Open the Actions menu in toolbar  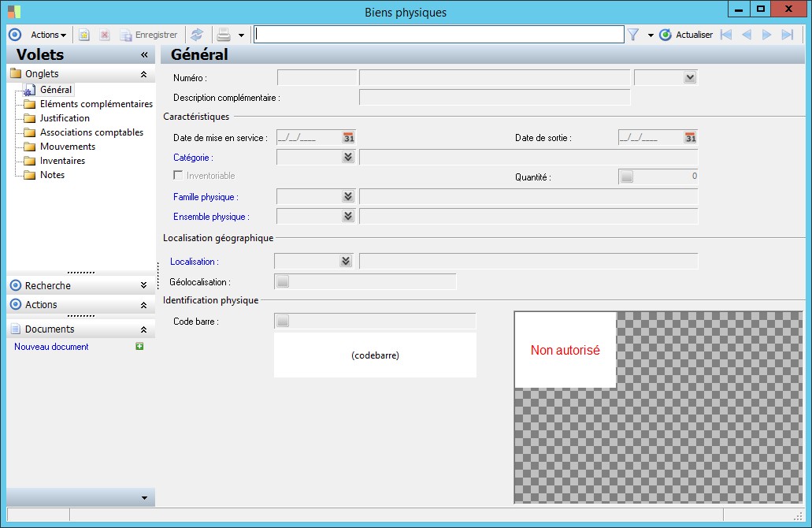point(48,35)
